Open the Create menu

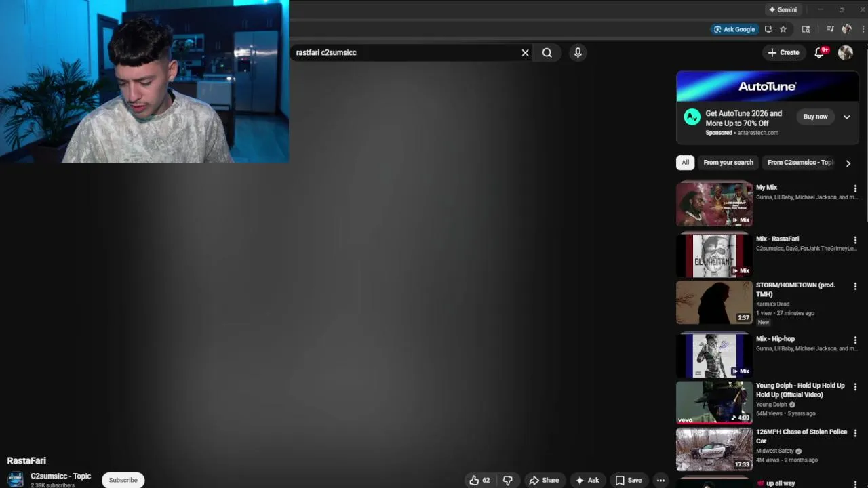coord(783,52)
